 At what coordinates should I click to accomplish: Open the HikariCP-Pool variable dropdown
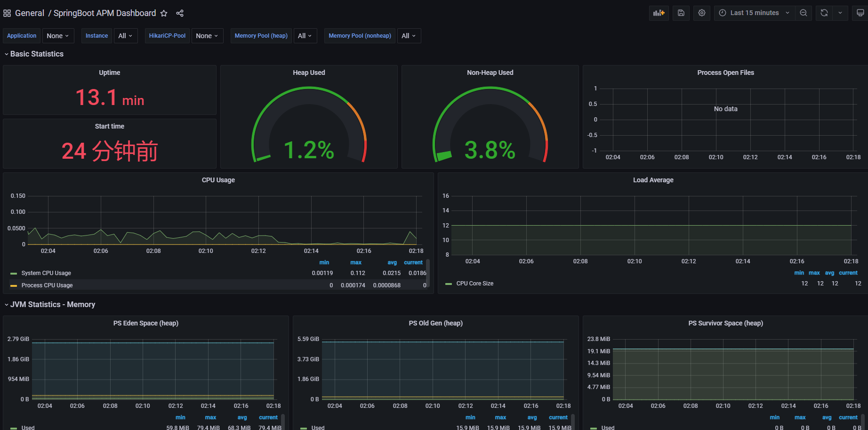coord(207,36)
